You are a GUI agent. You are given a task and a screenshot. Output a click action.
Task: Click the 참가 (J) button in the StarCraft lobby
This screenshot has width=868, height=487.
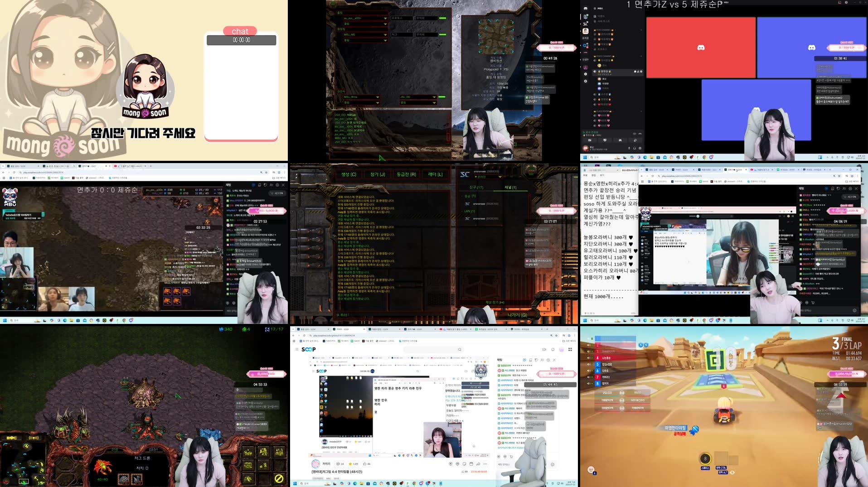click(377, 174)
